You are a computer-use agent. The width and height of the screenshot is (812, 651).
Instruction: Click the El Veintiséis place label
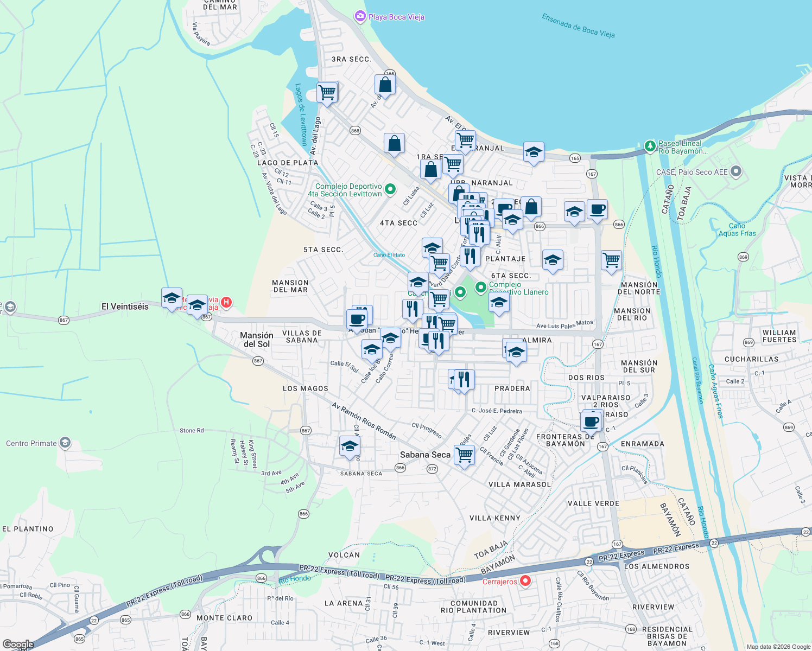tap(125, 307)
